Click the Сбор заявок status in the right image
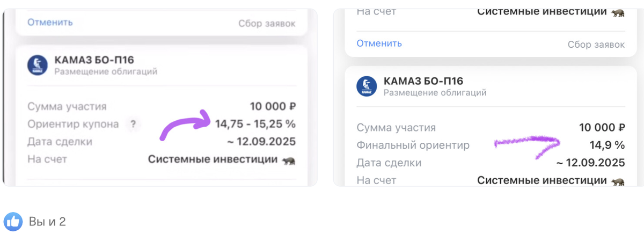Image resolution: width=644 pixels, height=241 pixels. coord(596,45)
